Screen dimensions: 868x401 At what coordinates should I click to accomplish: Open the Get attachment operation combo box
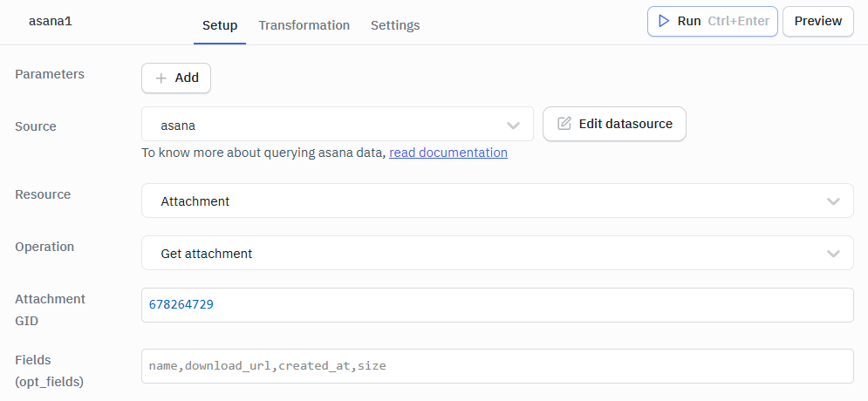[x=497, y=253]
